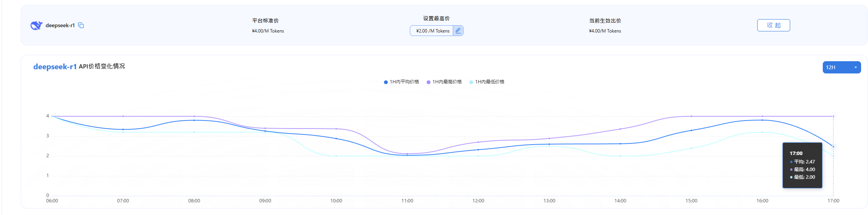The height and width of the screenshot is (215, 868).
Task: Click the 09:00 axis label
Action: pyautogui.click(x=265, y=201)
